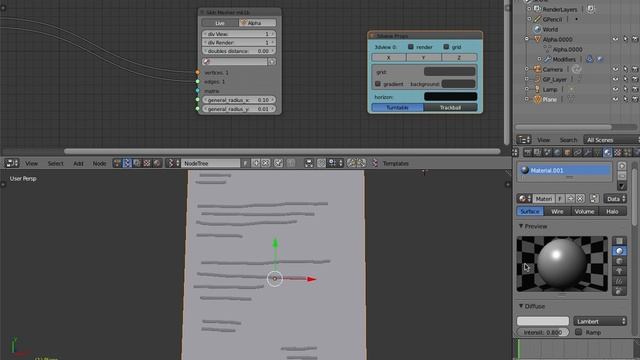This screenshot has height=360, width=640.
Task: Open Texture properties tab icon
Action: point(617,153)
